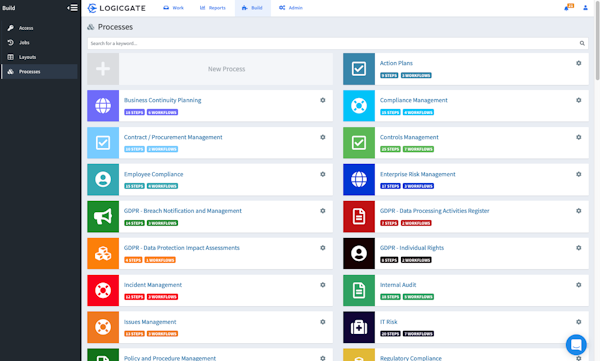The image size is (600, 361).
Task: Open Incident Management process
Action: (x=153, y=285)
